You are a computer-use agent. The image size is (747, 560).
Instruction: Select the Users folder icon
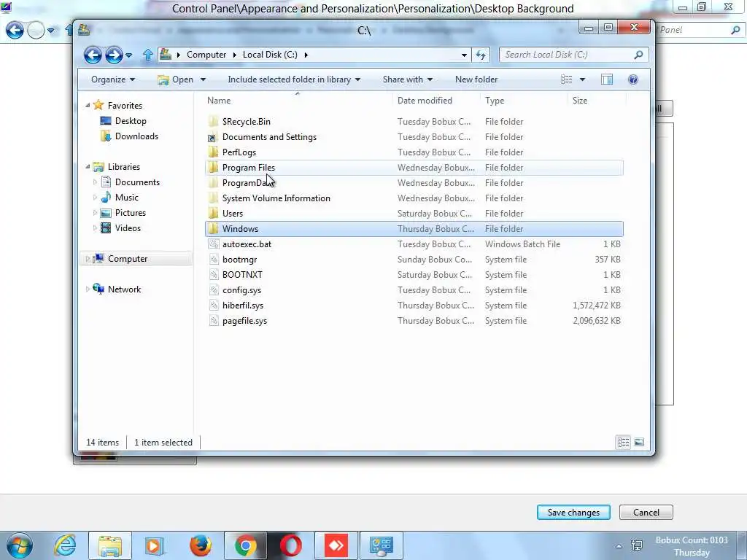(213, 214)
